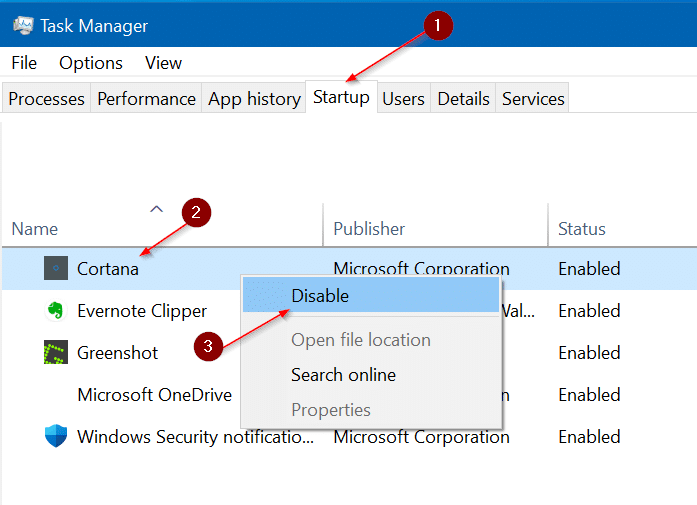Image resolution: width=697 pixels, height=505 pixels.
Task: Click Properties in the context menu
Action: click(x=371, y=410)
